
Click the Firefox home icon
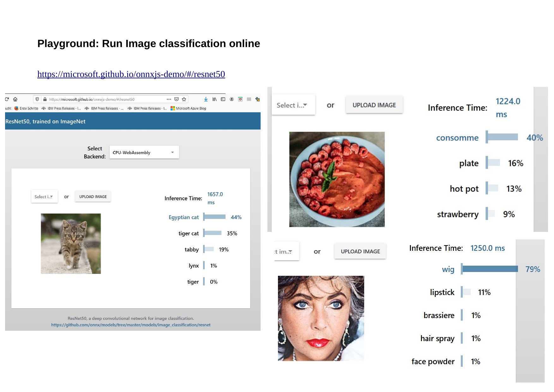pos(15,99)
